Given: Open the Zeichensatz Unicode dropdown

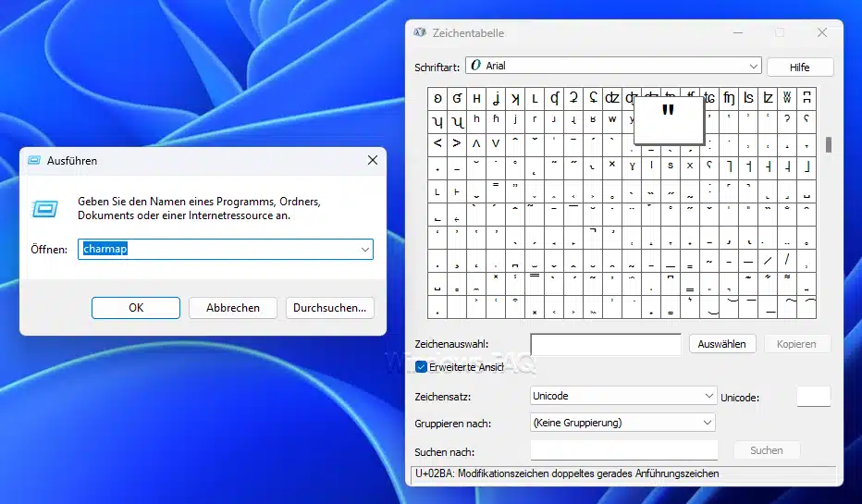Looking at the screenshot, I should (623, 396).
